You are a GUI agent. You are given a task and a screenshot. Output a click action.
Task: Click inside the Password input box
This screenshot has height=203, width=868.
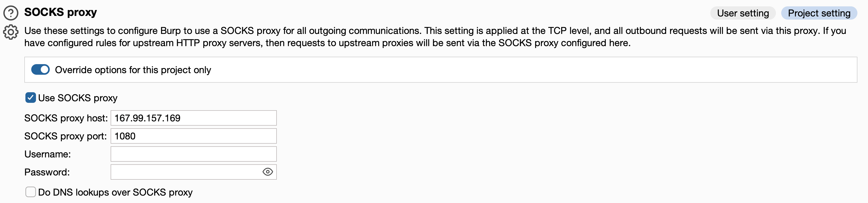(185, 172)
